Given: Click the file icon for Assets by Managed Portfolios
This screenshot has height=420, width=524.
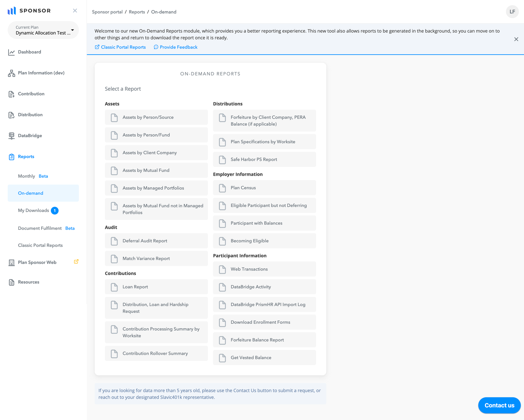Looking at the screenshot, I should 114,188.
